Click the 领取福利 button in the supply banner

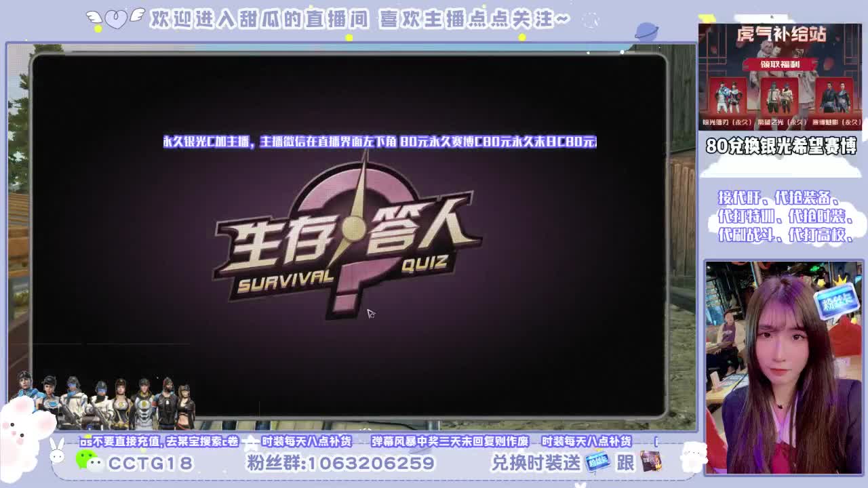point(780,64)
